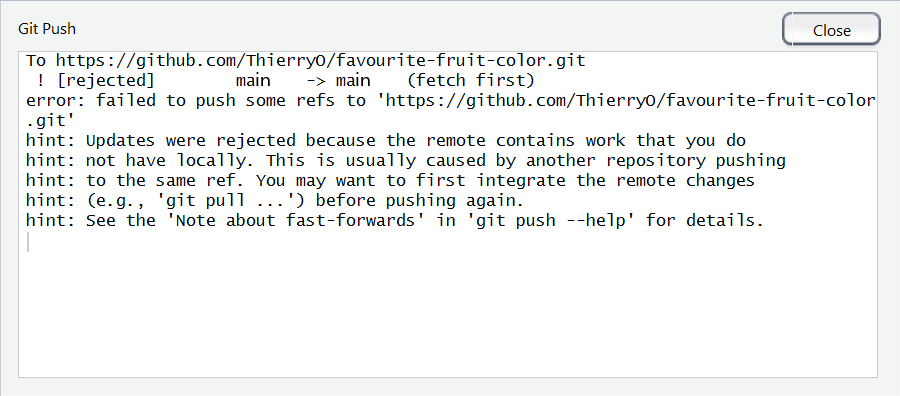The image size is (900, 396).
Task: Click the (fetch first) message
Action: [467, 81]
